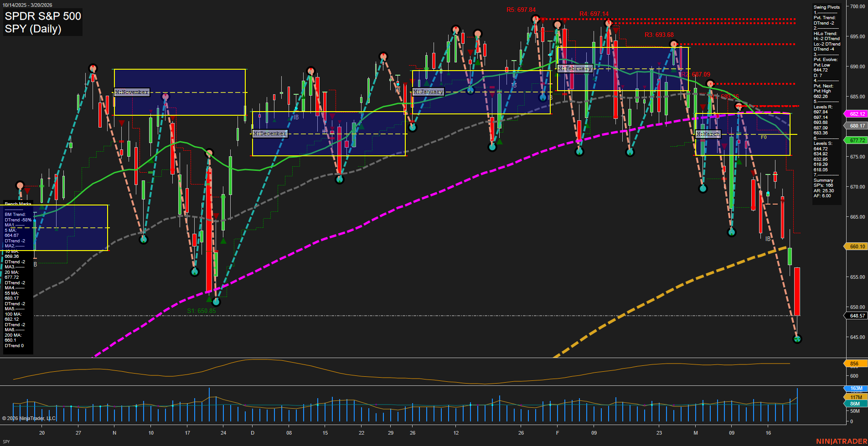Click the S1: 650.85 support label
This screenshot has width=868, height=446.
[x=201, y=310]
